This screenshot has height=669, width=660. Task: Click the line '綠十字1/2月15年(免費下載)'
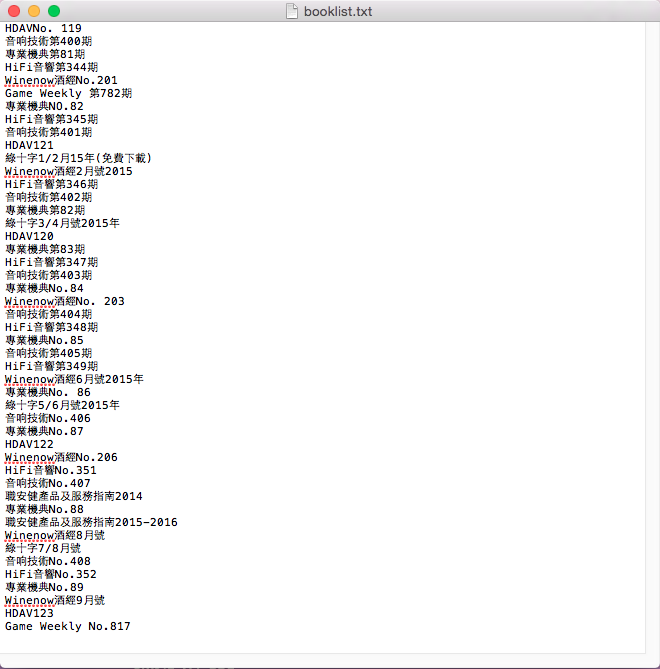coord(79,158)
